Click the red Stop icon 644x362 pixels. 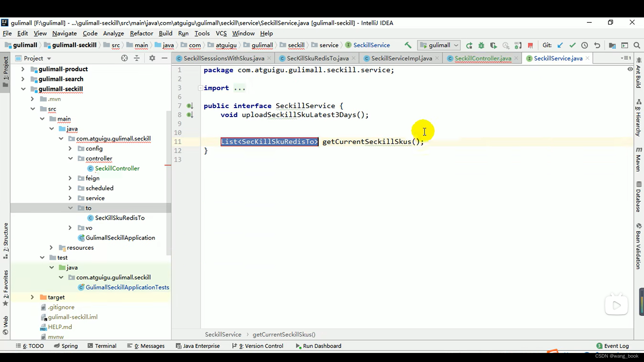tap(530, 45)
